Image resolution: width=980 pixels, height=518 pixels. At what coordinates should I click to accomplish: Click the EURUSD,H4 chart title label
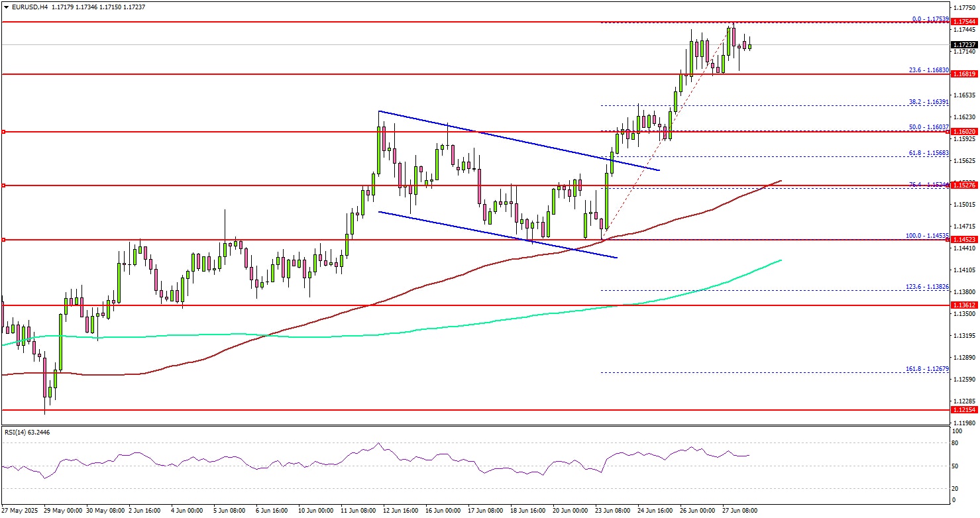[28, 7]
